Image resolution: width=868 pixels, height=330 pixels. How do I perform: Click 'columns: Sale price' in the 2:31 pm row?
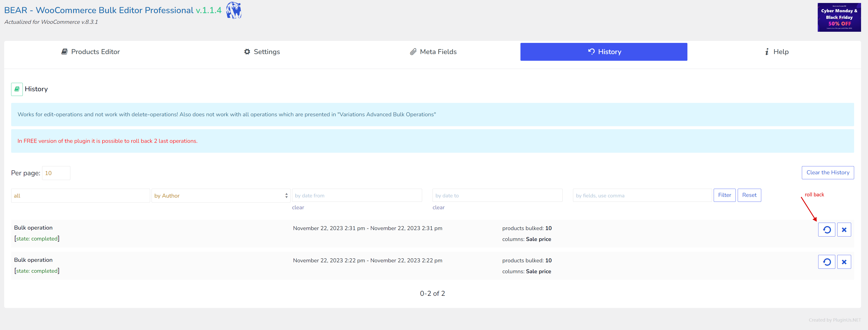coord(527,239)
